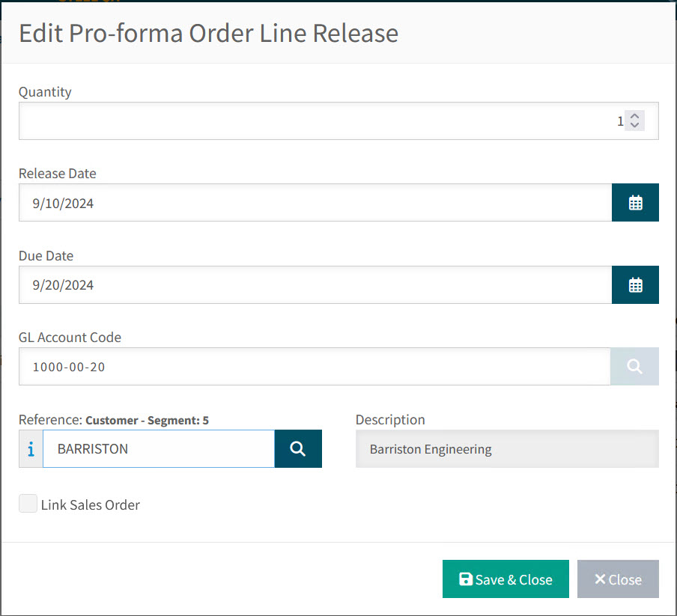Select the Release Date field showing 9/10/2024
The image size is (677, 616).
point(315,202)
